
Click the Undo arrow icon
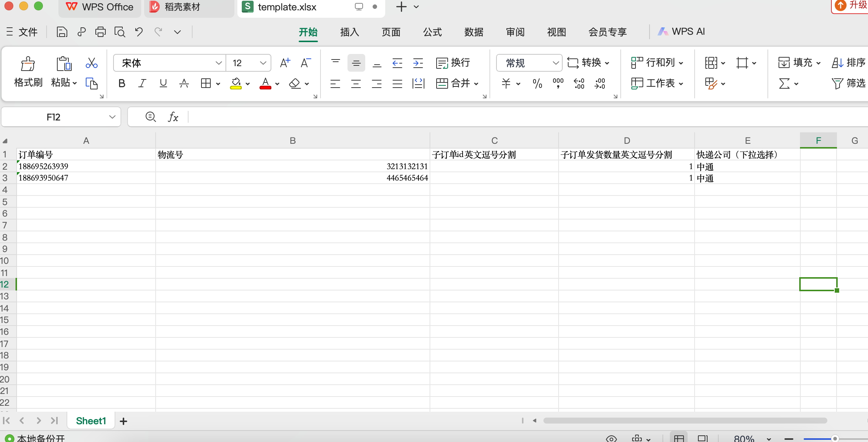click(x=139, y=32)
